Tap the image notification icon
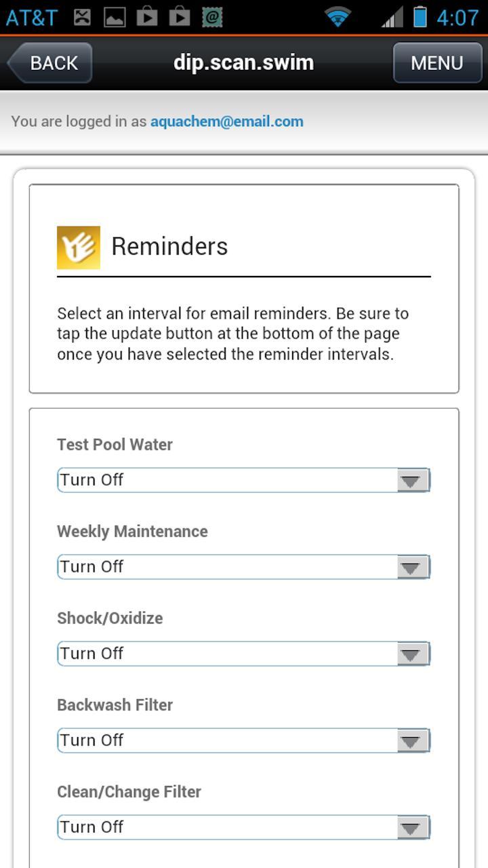 (115, 17)
